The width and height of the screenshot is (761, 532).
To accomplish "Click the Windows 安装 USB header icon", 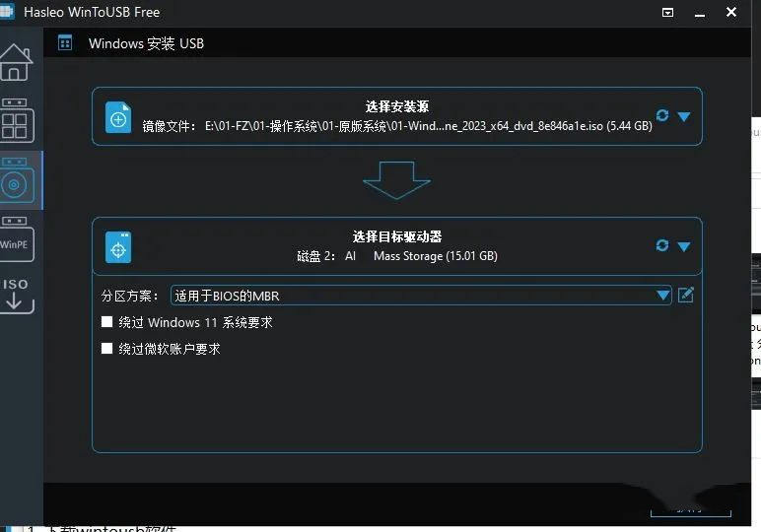I will tap(65, 43).
